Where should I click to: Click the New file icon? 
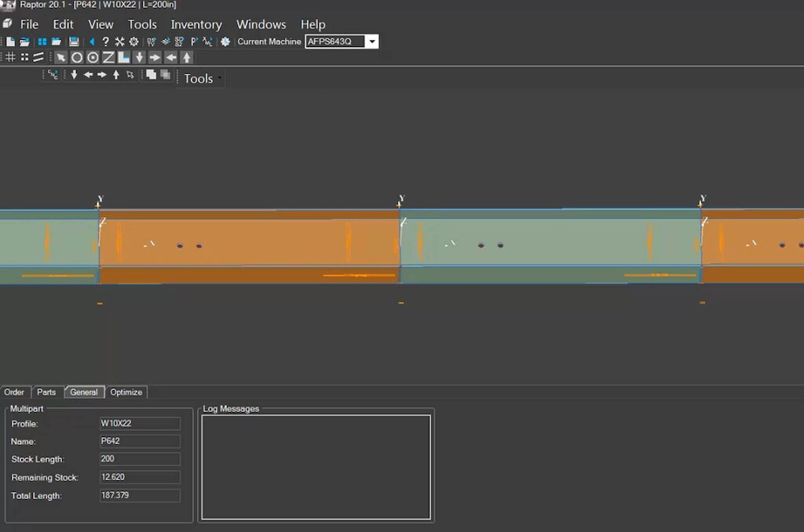[x=11, y=42]
